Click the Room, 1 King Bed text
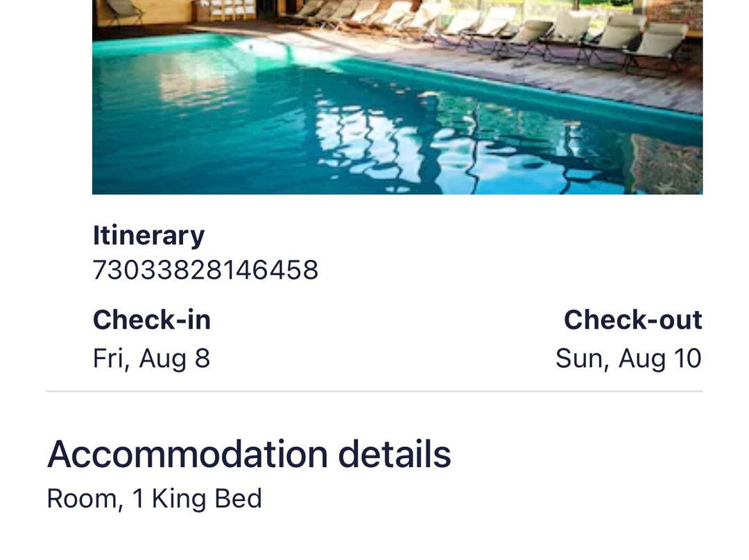749x560 pixels. [x=154, y=498]
